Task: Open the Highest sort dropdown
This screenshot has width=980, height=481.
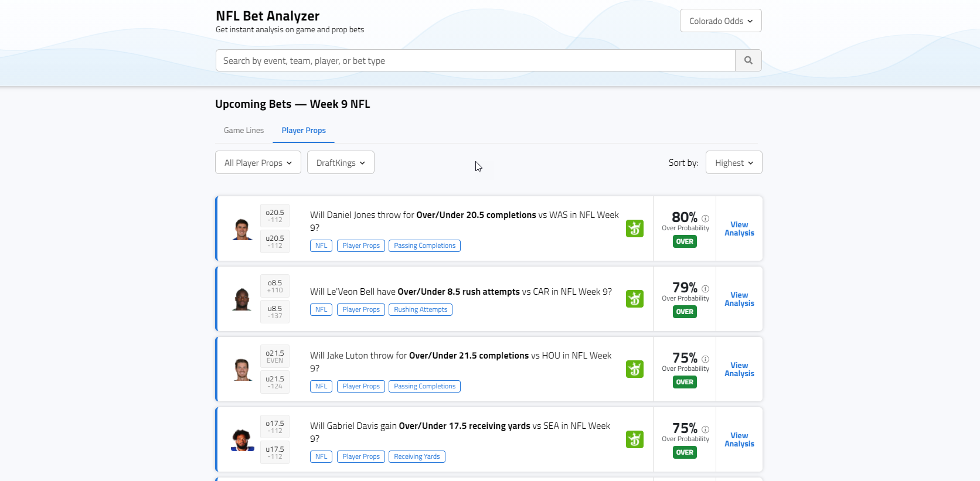Action: [x=734, y=163]
